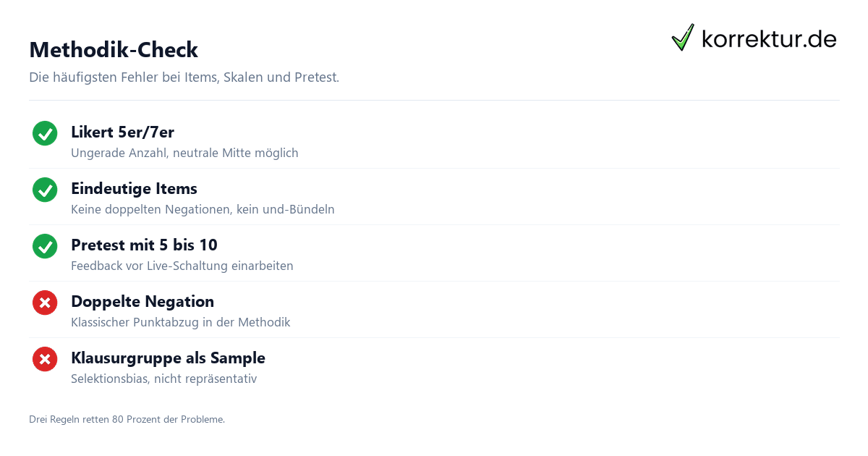Click the Keine doppelten Negationen description

[203, 209]
